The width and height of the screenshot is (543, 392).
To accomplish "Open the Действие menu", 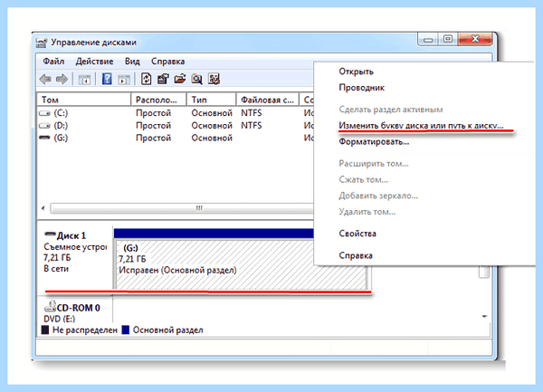I will [x=94, y=62].
